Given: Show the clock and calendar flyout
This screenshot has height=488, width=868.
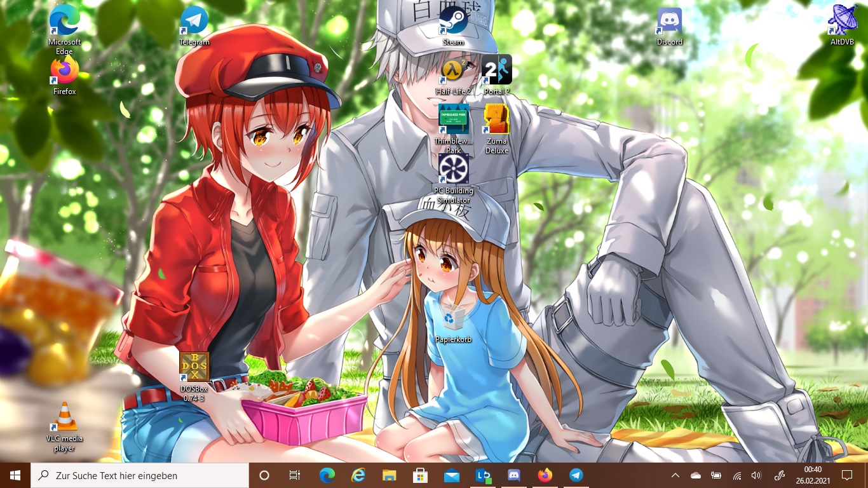Looking at the screenshot, I should click(x=813, y=475).
